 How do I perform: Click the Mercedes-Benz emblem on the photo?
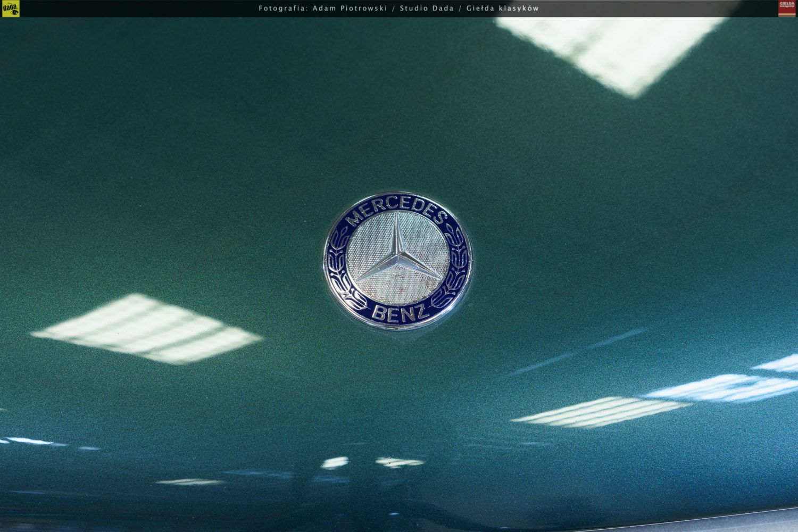397,261
